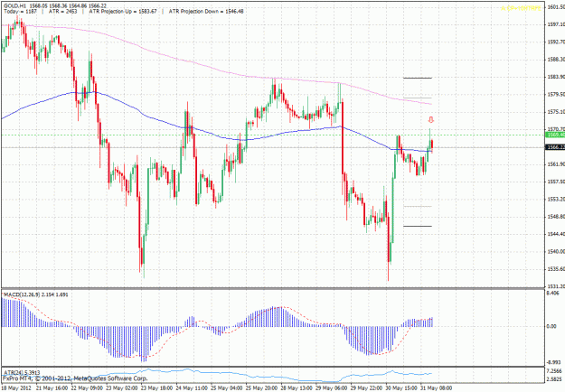Click the 1553.20 price scale label

(x=556, y=199)
